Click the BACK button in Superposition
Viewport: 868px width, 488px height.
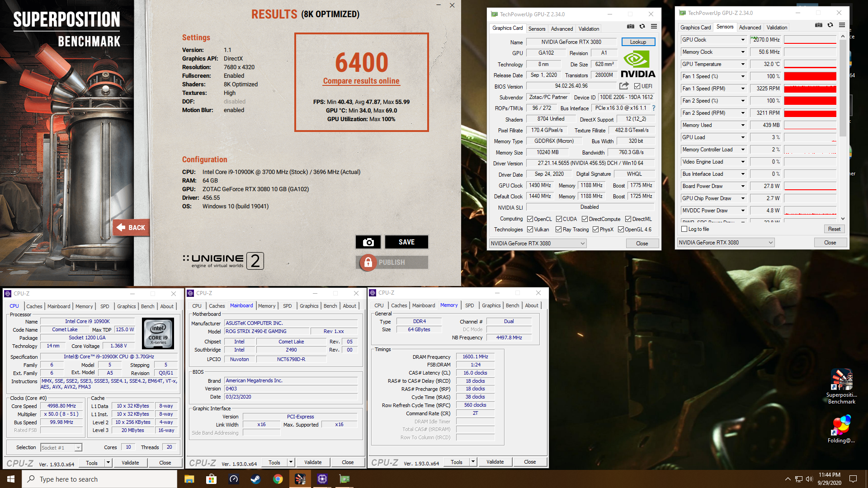tap(131, 227)
